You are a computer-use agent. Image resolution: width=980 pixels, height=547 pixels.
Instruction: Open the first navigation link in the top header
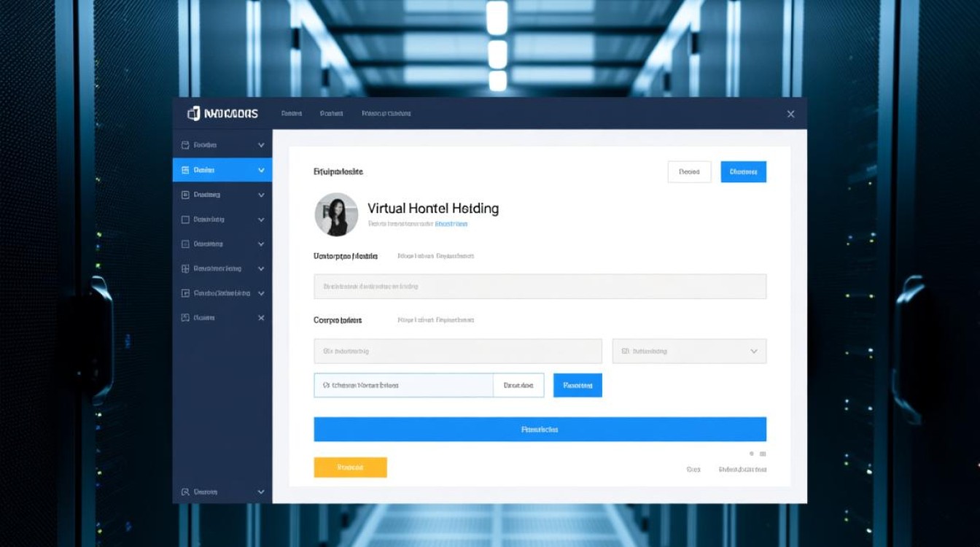[292, 114]
